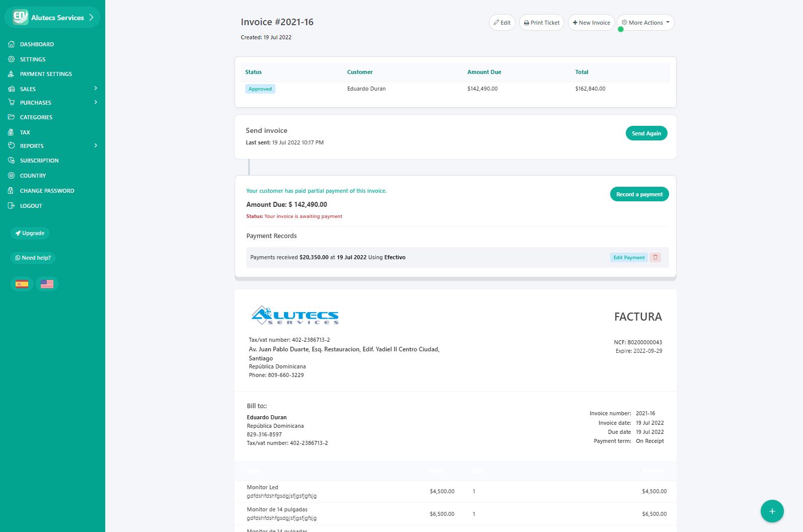
Task: Expand the Reports submenu
Action: click(96, 146)
